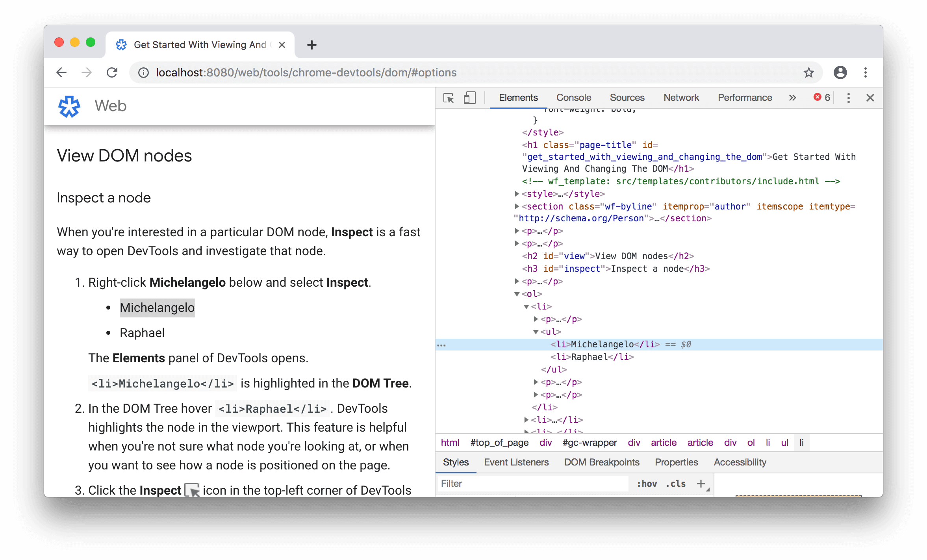Click the device toggle icon in DevTools
This screenshot has height=560, width=927.
469,97
